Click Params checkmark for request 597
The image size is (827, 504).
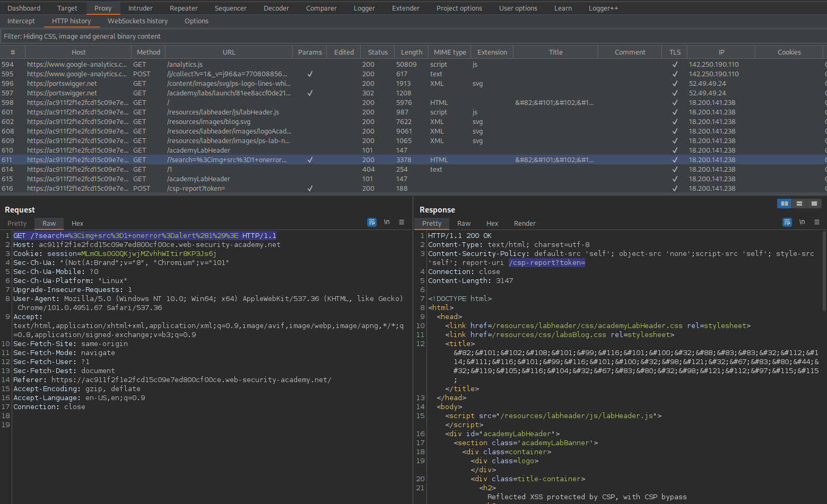(310, 93)
